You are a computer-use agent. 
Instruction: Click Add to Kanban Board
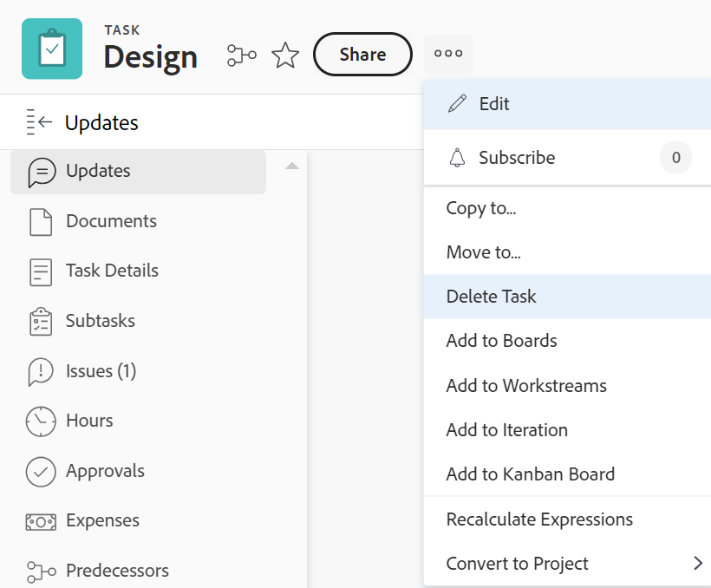click(531, 474)
